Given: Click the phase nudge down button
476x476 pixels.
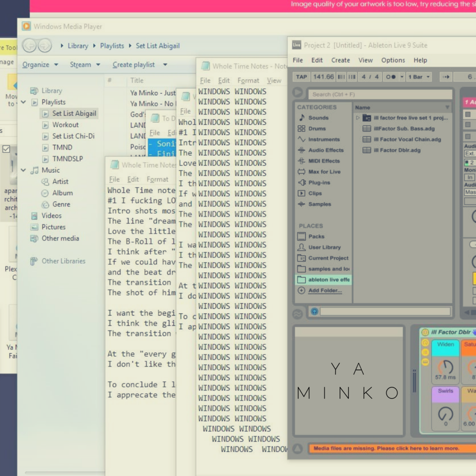Looking at the screenshot, I should tap(341, 77).
